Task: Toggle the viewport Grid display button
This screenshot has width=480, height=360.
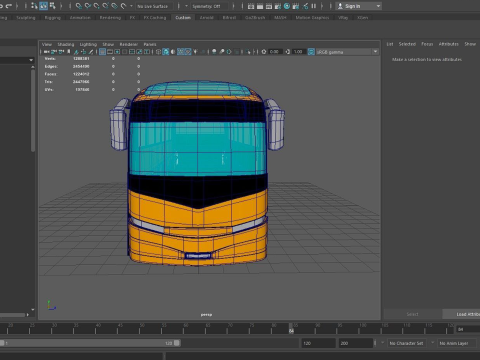Action: click(102, 52)
